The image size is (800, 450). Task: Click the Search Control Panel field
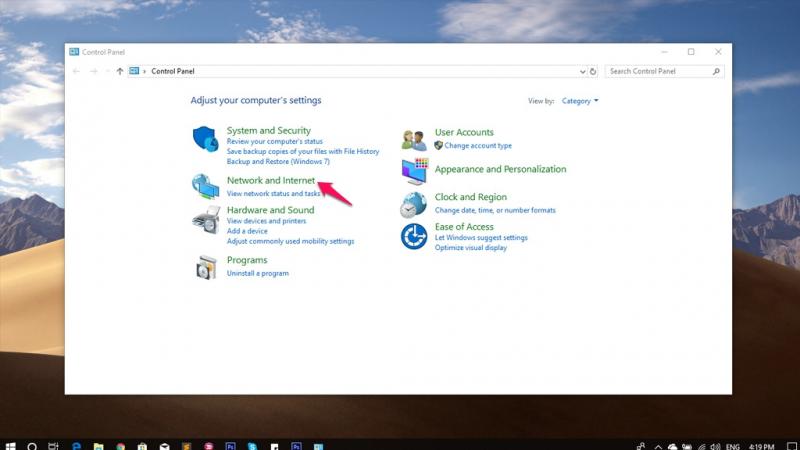[658, 72]
